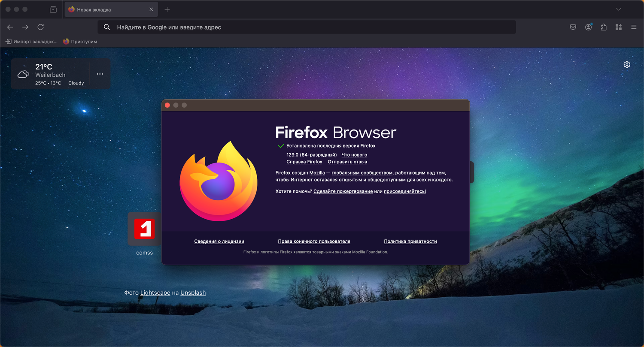Click the 21°C temperature reading
Viewport: 644px width, 347px height.
[x=44, y=67]
